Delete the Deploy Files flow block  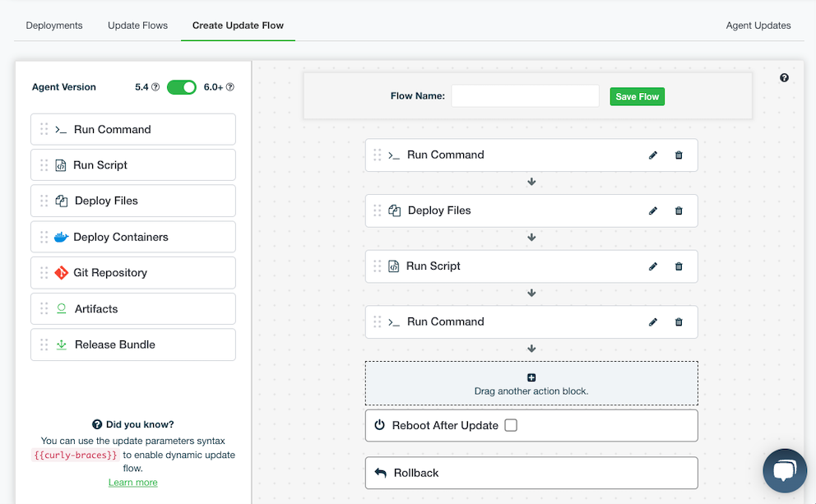point(679,211)
